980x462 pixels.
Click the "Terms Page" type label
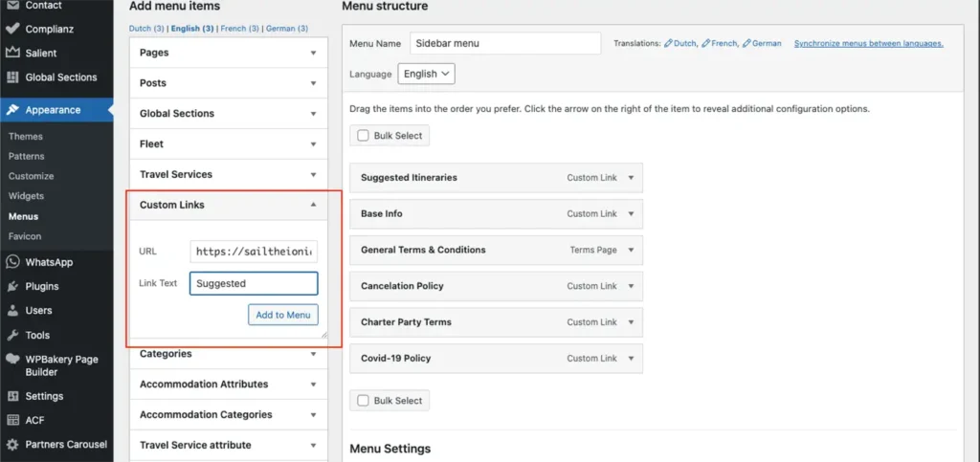coord(593,251)
